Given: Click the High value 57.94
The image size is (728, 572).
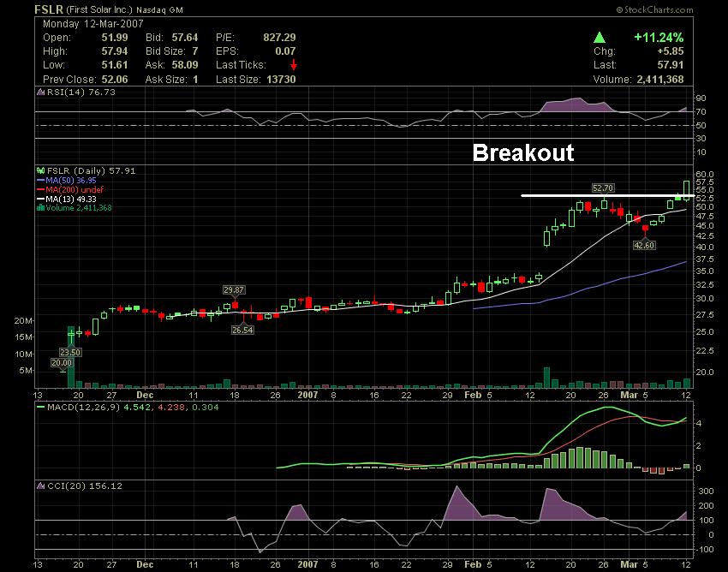Looking at the screenshot, I should pyautogui.click(x=115, y=51).
